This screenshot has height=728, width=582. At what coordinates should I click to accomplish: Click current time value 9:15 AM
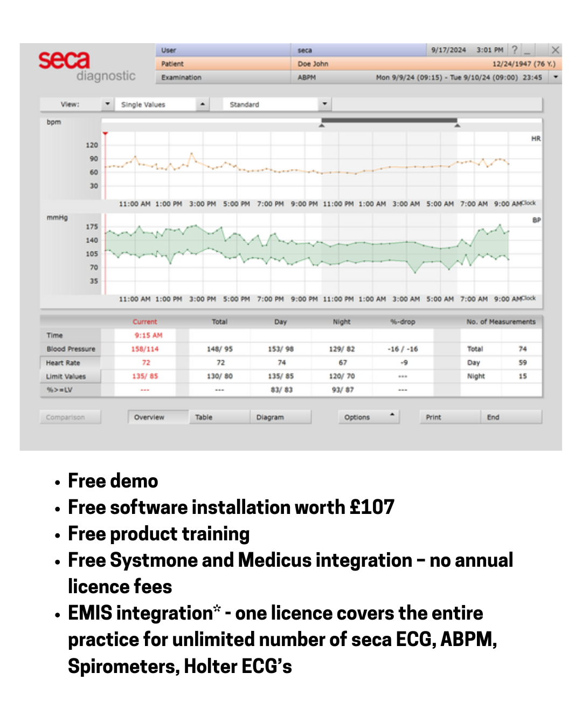coord(148,335)
